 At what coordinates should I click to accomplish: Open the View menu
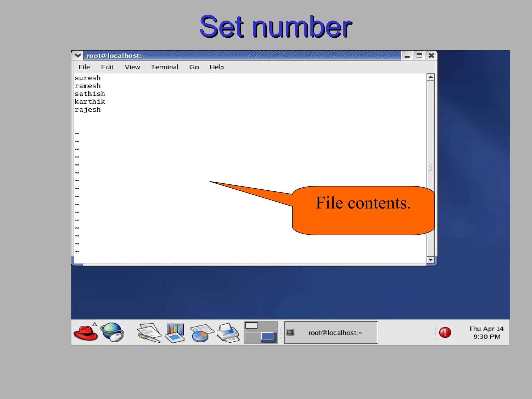click(x=132, y=67)
